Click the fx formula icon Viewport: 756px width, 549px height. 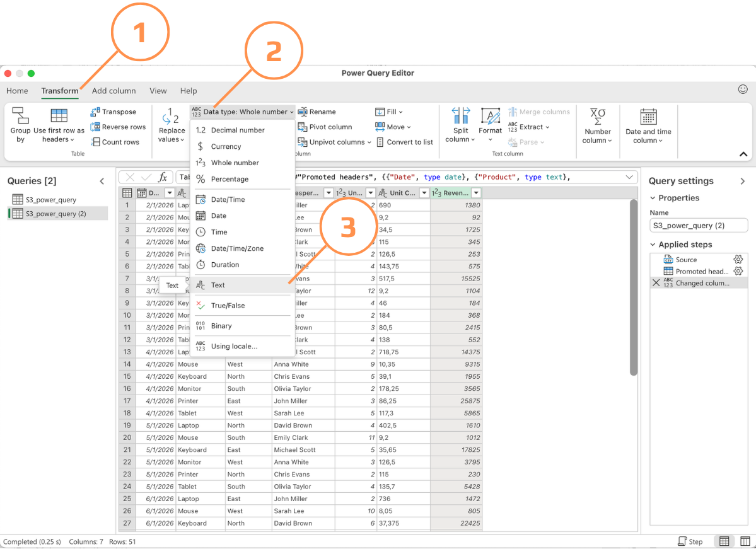[x=163, y=177]
